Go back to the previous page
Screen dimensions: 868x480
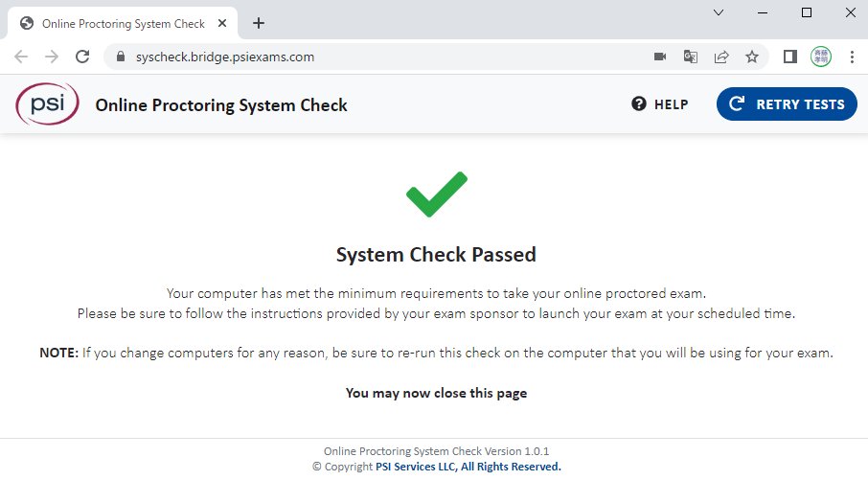22,57
